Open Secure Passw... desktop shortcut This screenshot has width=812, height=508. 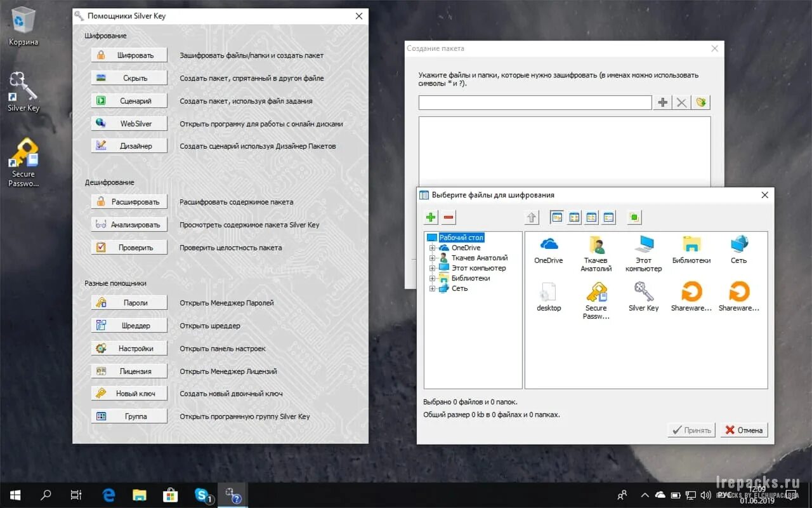(23, 163)
